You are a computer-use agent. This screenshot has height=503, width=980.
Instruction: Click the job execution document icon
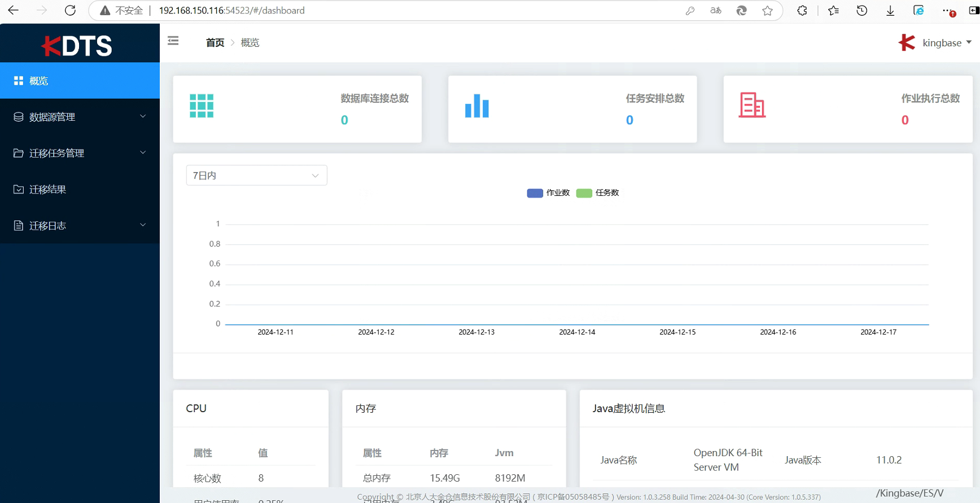pos(752,105)
